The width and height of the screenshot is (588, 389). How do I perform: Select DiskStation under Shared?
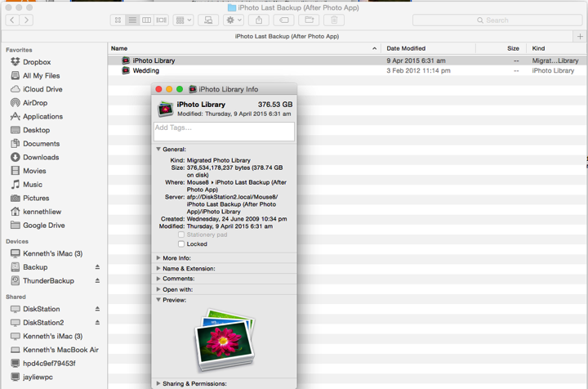[x=41, y=309]
